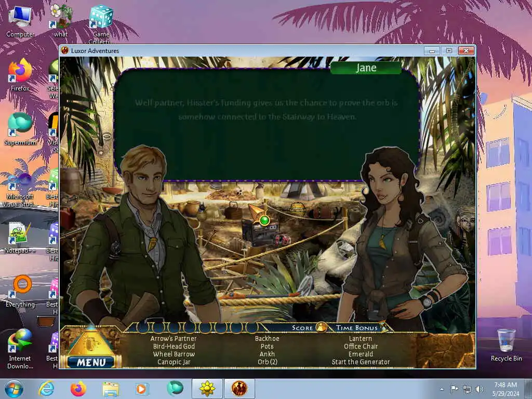Switch to the sunflower taskbar app
Screen dimensions: 532x399
tap(207, 389)
